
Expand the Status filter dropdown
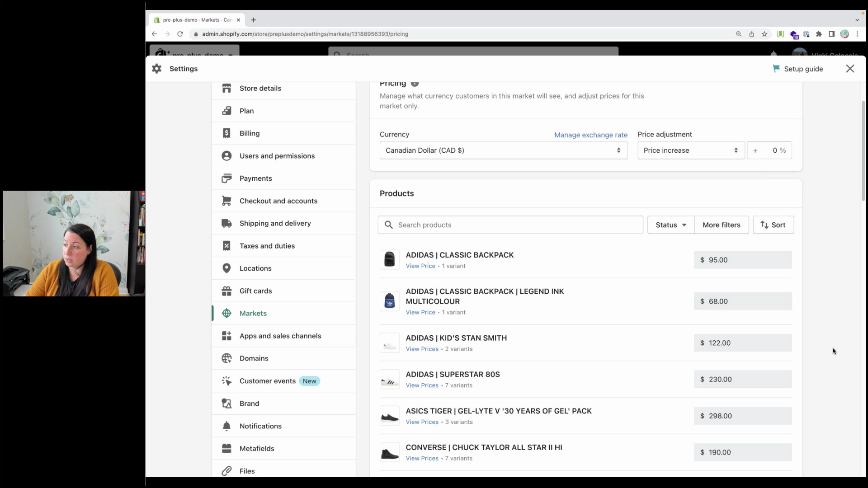(670, 225)
